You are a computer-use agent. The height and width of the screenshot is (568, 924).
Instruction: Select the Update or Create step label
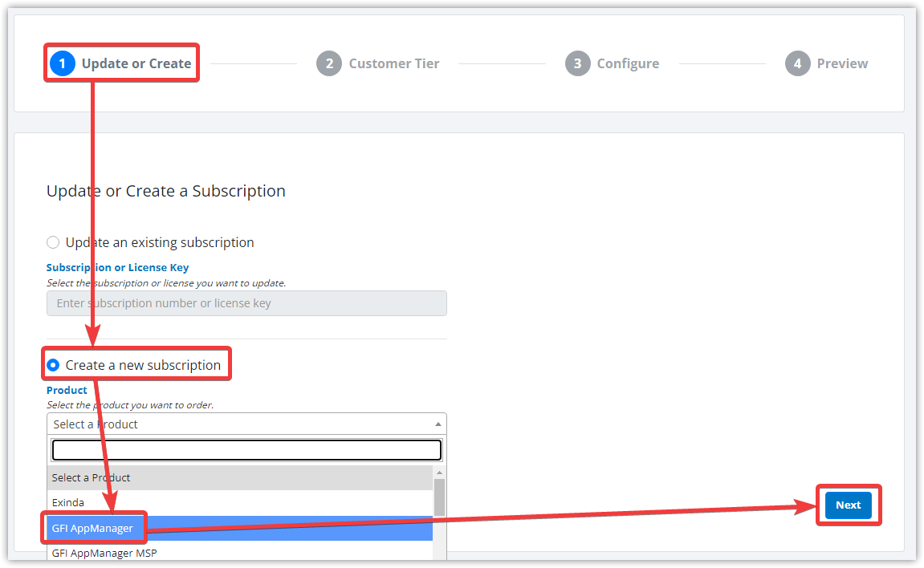click(x=136, y=63)
